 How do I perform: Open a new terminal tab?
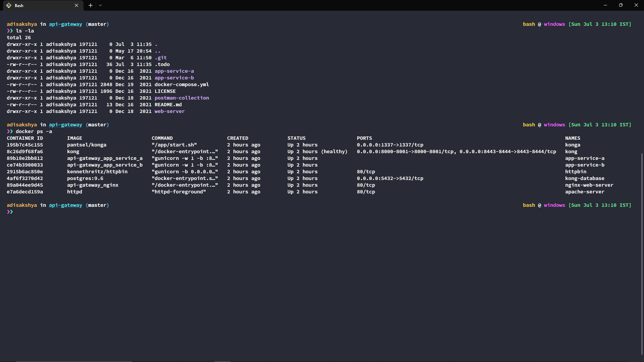(x=91, y=5)
